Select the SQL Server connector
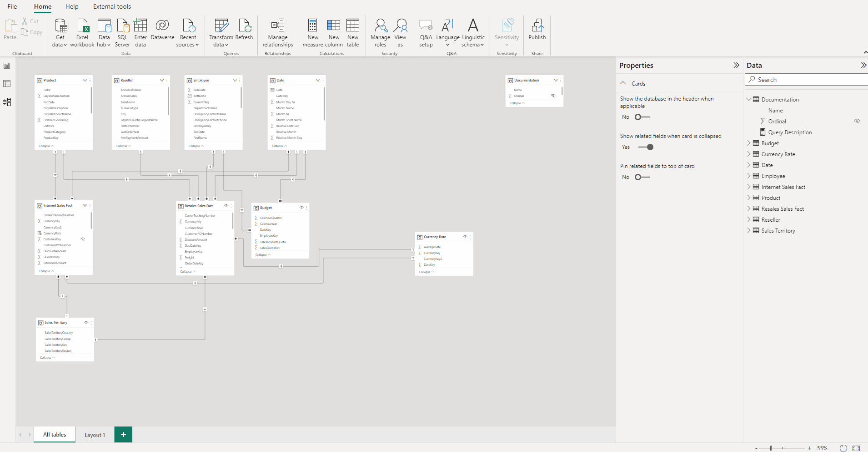The image size is (868, 452). click(x=122, y=32)
